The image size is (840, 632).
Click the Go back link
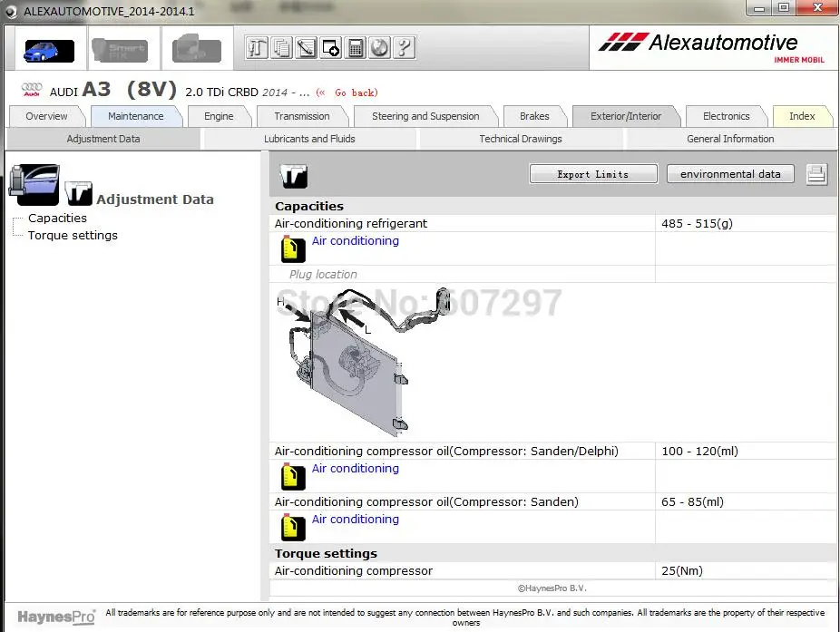pos(347,92)
